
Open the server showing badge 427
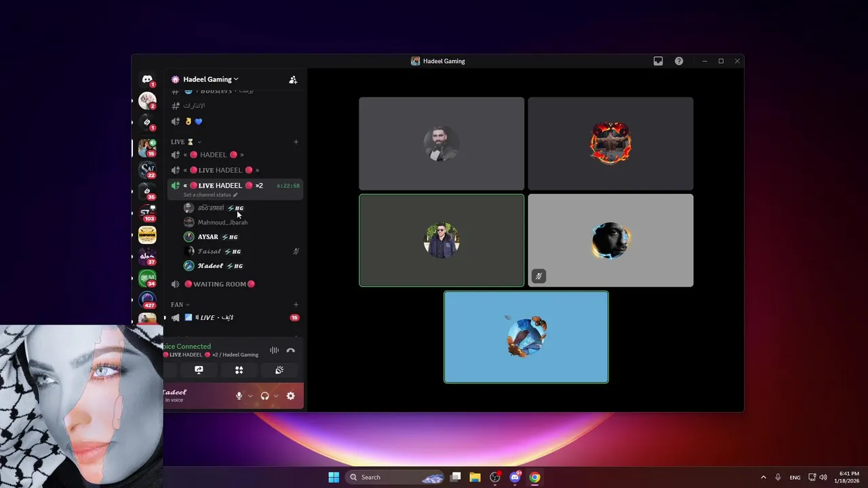tap(147, 300)
